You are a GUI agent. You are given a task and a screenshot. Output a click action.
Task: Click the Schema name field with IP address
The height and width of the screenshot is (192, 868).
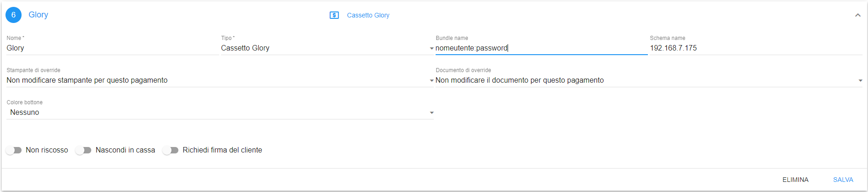coord(756,48)
